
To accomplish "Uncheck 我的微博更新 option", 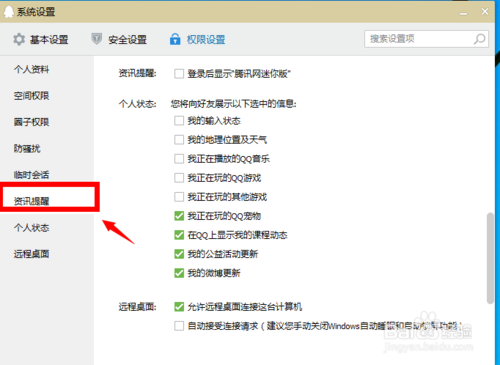I will coord(179,273).
